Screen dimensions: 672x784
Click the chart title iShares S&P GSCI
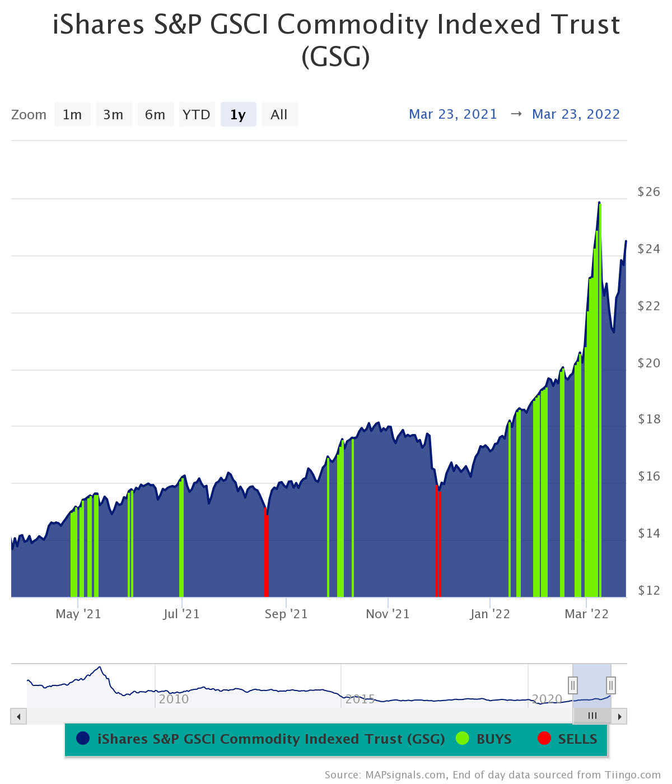click(336, 40)
